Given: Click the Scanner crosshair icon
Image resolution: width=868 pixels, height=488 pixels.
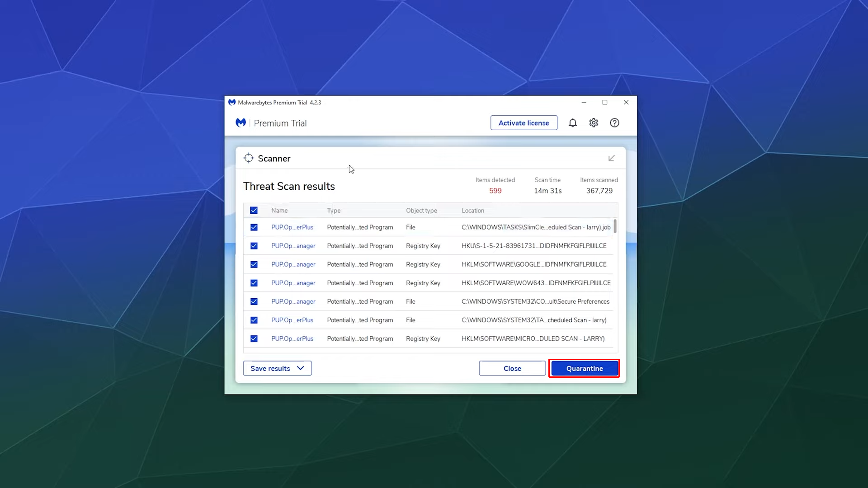Looking at the screenshot, I should point(249,158).
